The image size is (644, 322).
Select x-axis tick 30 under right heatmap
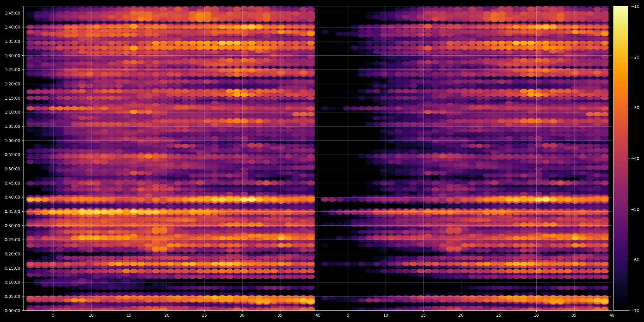pyautogui.click(x=536, y=315)
